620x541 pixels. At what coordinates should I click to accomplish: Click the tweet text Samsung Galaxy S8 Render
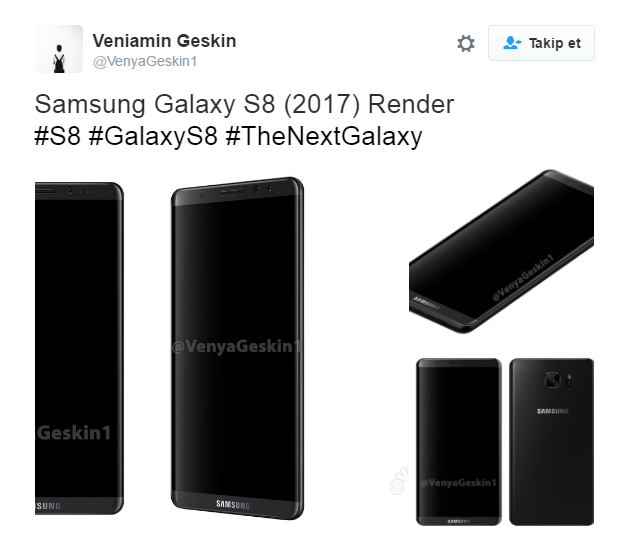coord(244,104)
